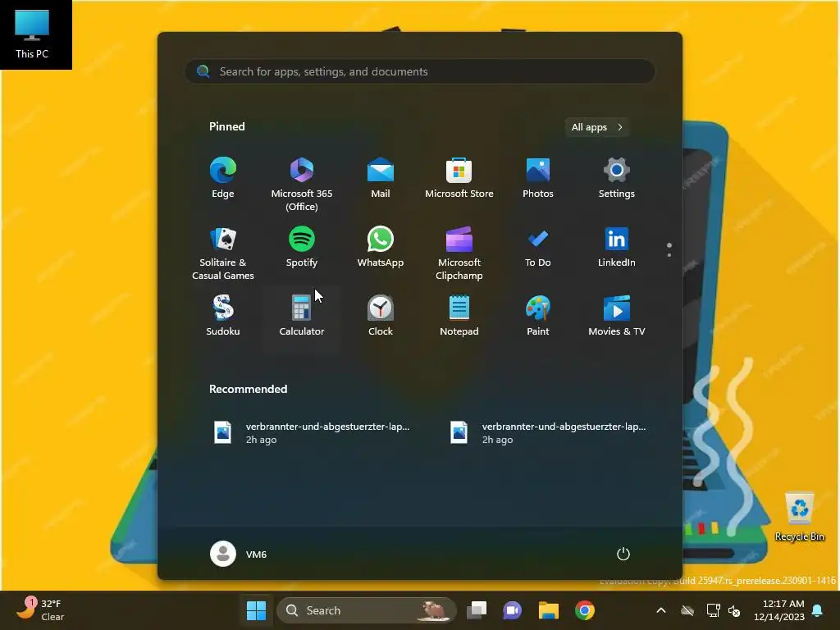Open Microsoft Store
The height and width of the screenshot is (630, 840).
tap(459, 178)
